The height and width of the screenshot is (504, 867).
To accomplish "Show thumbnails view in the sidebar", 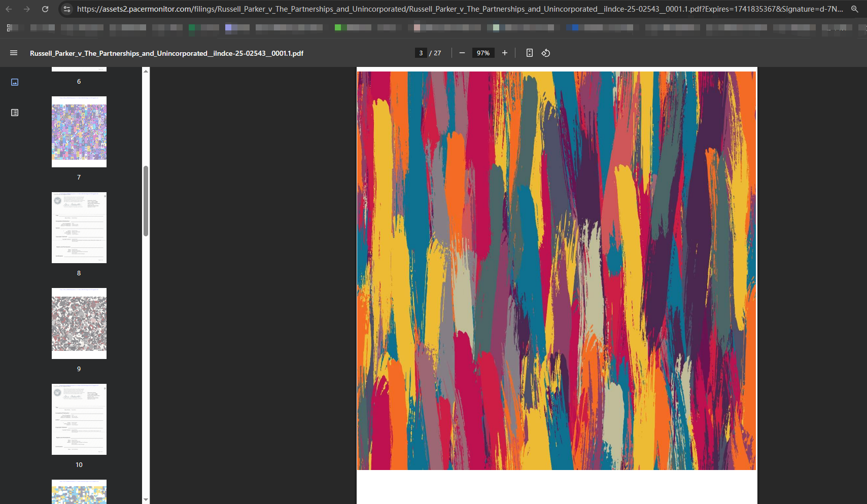I will tap(15, 82).
